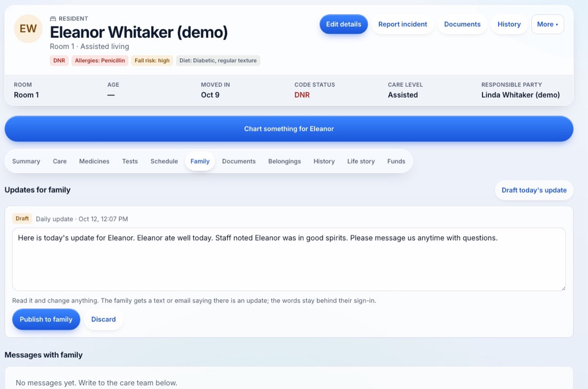Select the Family tab
This screenshot has height=389, width=588.
tap(200, 161)
